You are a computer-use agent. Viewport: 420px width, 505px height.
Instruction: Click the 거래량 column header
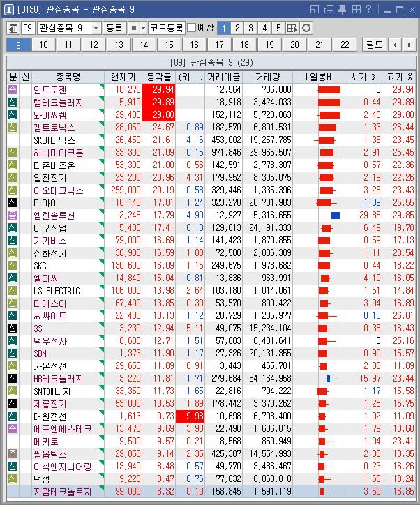click(268, 77)
